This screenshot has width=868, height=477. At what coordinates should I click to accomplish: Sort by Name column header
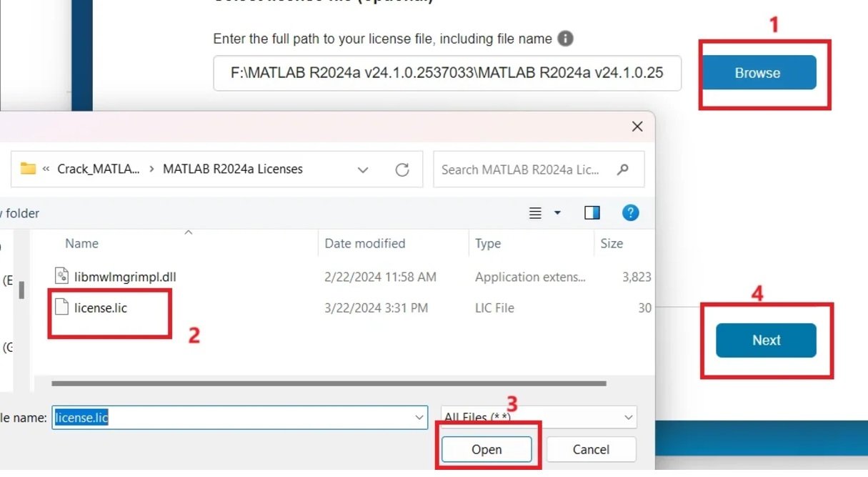click(x=81, y=243)
